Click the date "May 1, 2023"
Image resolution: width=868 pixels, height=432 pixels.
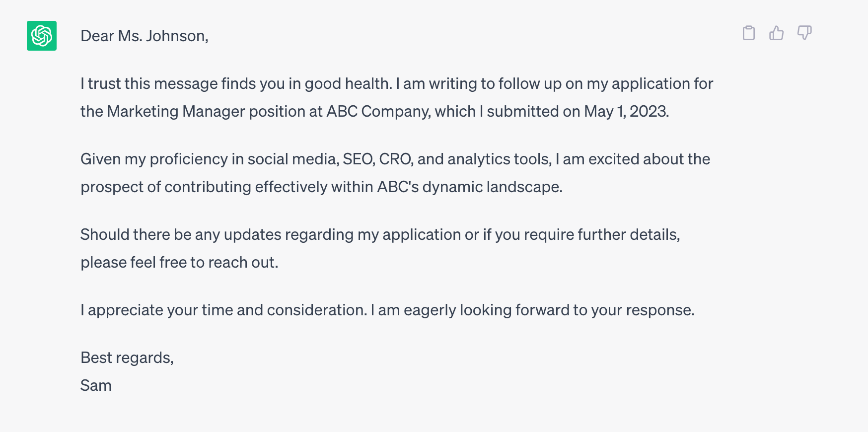click(626, 111)
